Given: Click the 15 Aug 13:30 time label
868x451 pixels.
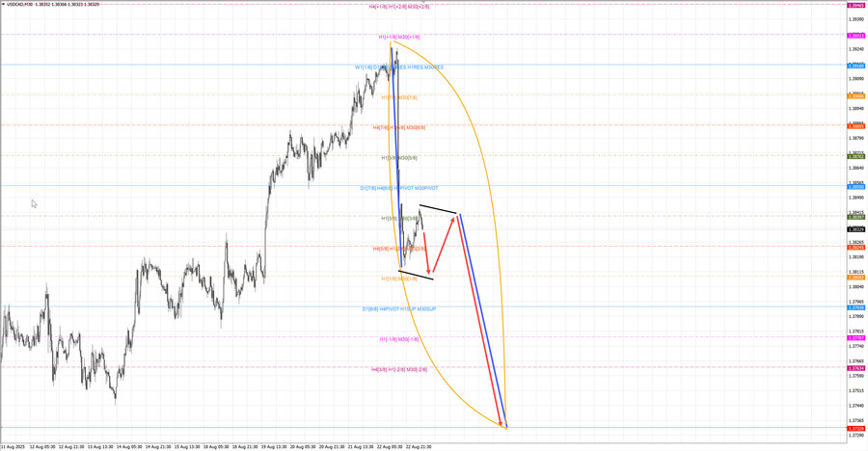Looking at the screenshot, I should click(x=187, y=446).
